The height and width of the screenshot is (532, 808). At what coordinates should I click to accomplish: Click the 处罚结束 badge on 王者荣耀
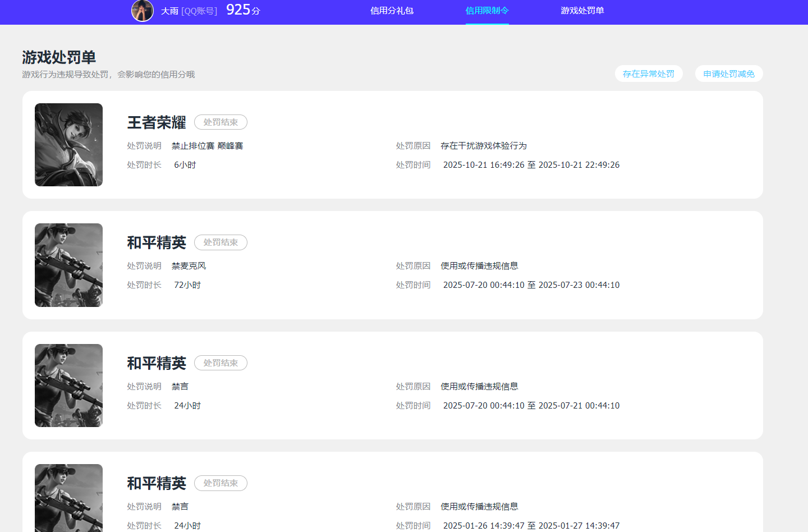coord(221,122)
